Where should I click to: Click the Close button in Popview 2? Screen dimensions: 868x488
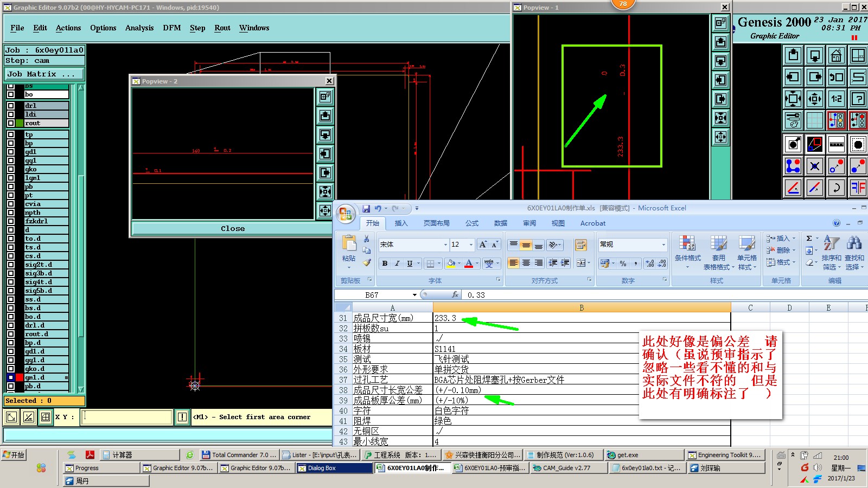[232, 228]
